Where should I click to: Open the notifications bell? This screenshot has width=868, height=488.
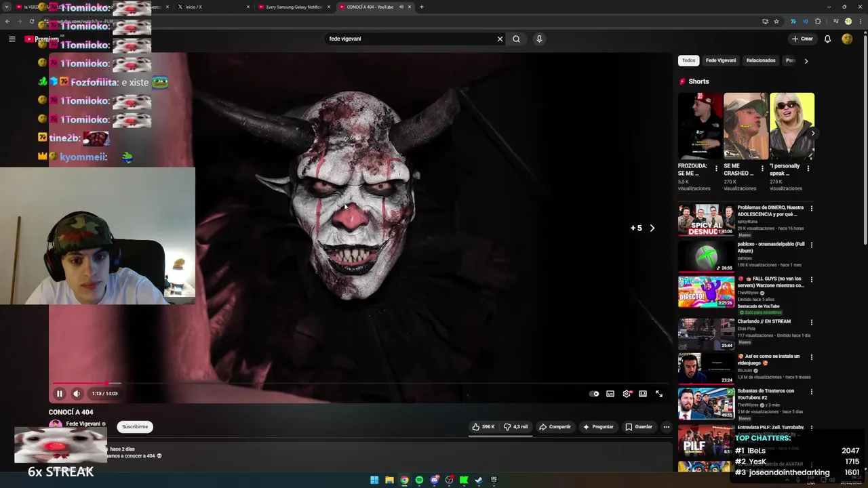click(827, 39)
